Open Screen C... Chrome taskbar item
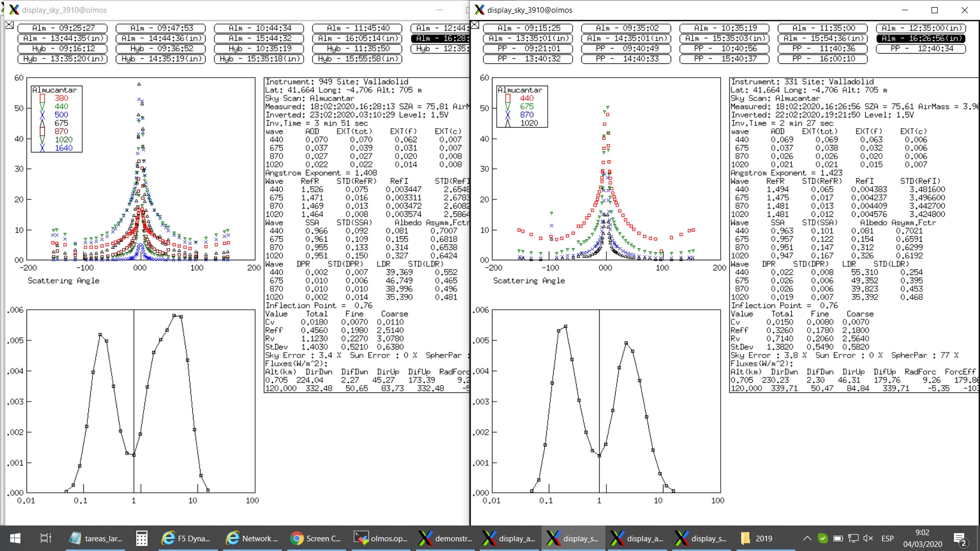This screenshot has width=980, height=551. pyautogui.click(x=316, y=538)
